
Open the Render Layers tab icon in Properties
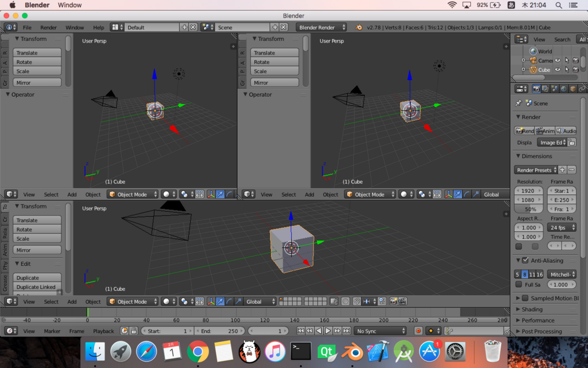coord(546,89)
